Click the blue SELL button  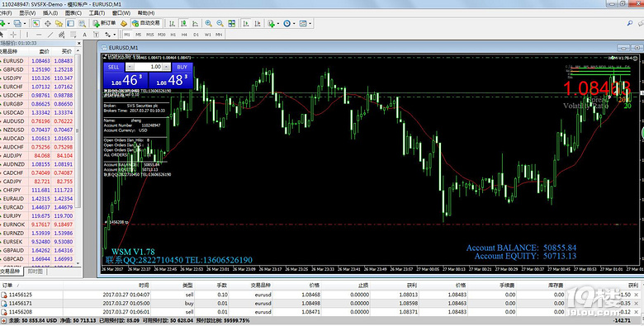pos(114,67)
